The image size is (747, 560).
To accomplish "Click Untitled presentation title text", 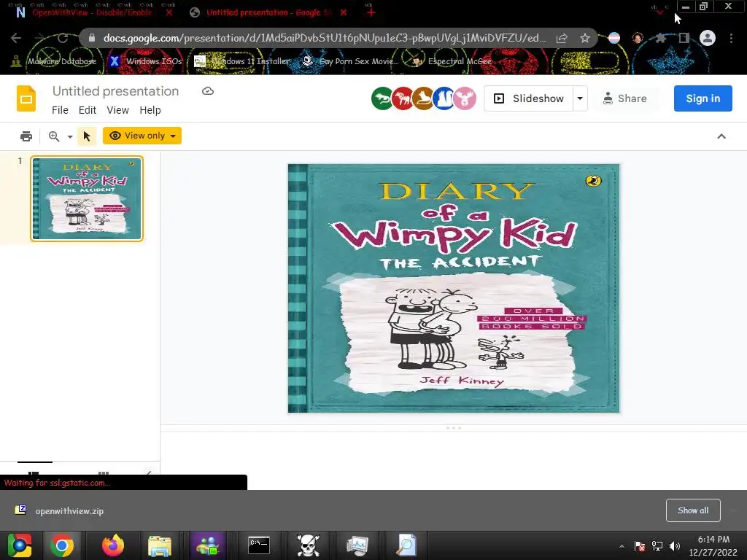I will pyautogui.click(x=116, y=91).
